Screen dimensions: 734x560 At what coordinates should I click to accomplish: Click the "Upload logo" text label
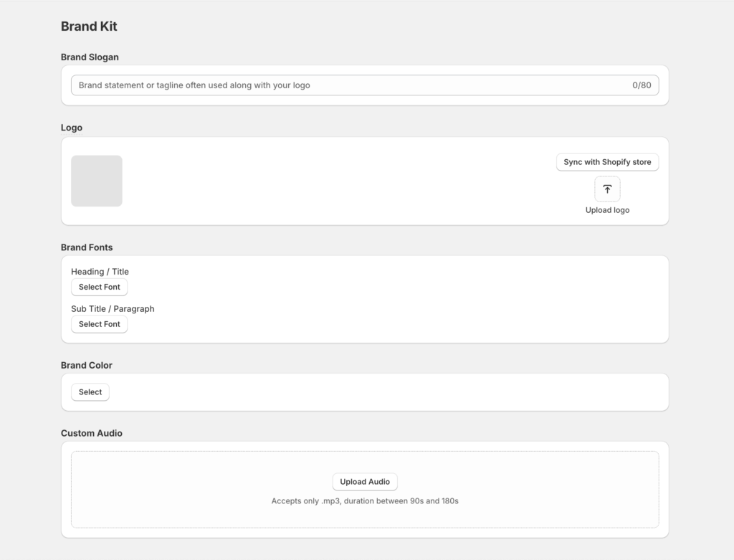coord(607,210)
